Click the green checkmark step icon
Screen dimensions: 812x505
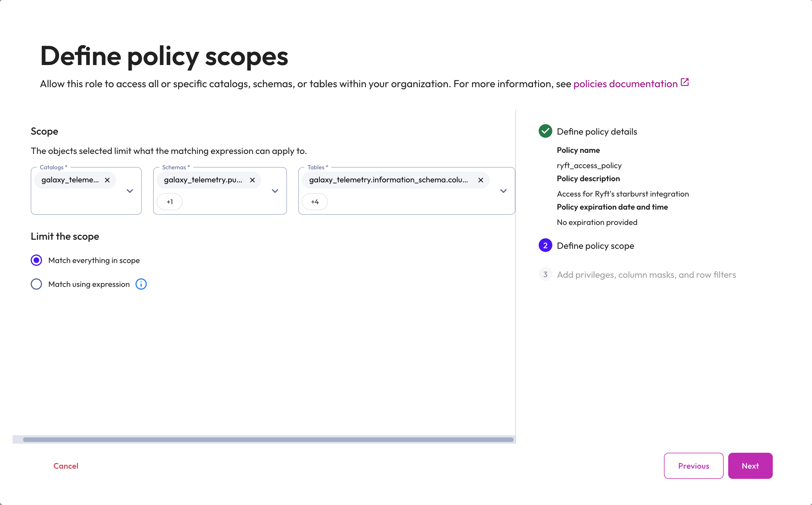pos(545,131)
